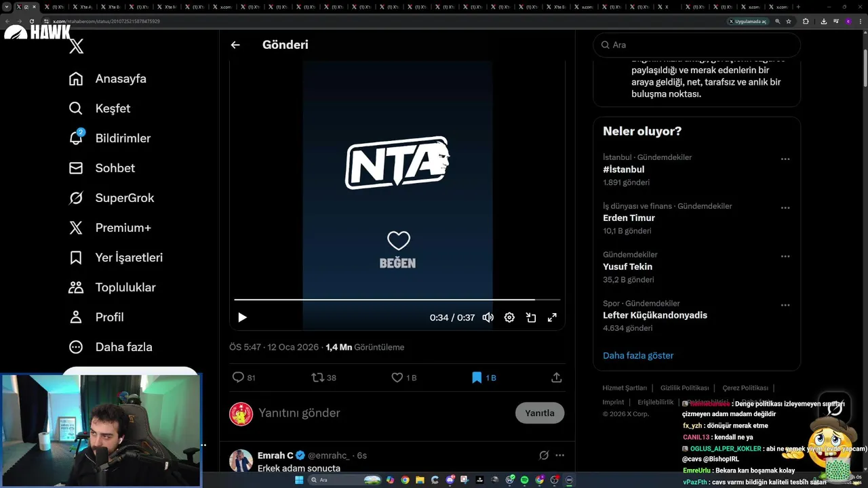Click the browser address bar URL
The width and height of the screenshot is (868, 488).
click(x=106, y=21)
